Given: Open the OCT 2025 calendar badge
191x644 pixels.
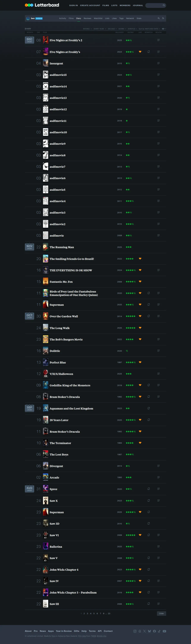Looking at the screenshot, I should 29,316.
